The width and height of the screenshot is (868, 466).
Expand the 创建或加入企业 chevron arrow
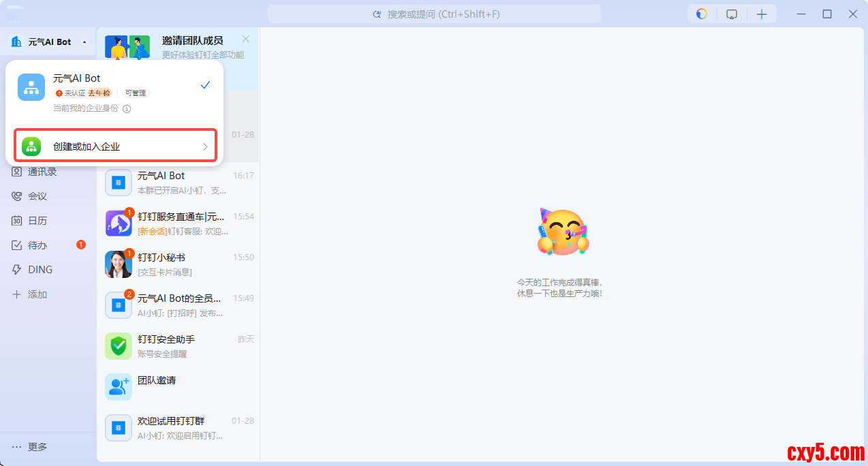(x=205, y=146)
